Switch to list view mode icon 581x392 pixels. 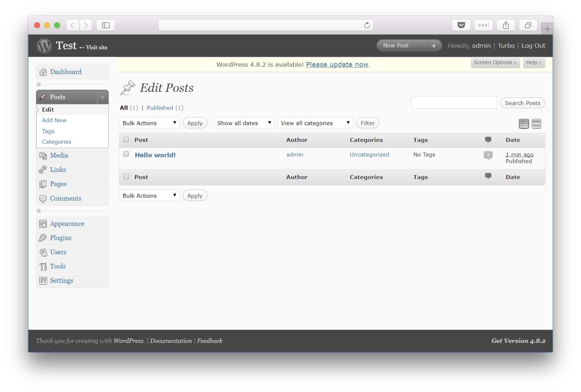523,123
